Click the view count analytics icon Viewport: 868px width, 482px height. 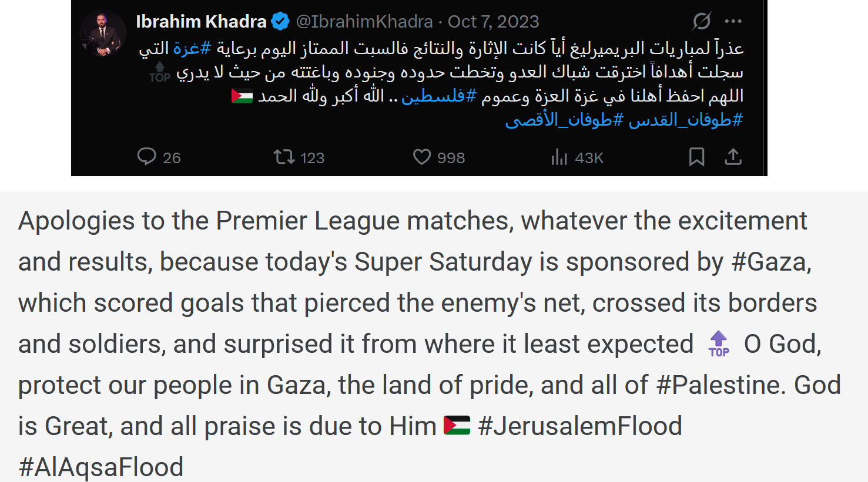558,157
